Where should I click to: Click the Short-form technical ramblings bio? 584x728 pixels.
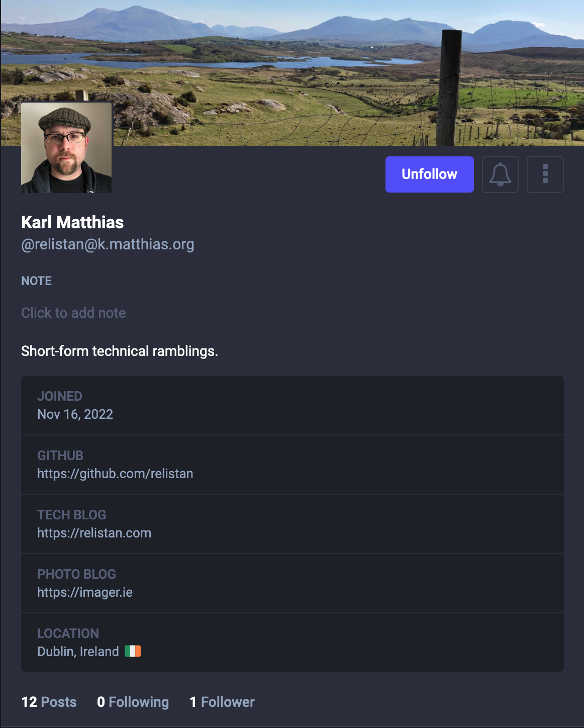[x=119, y=351]
